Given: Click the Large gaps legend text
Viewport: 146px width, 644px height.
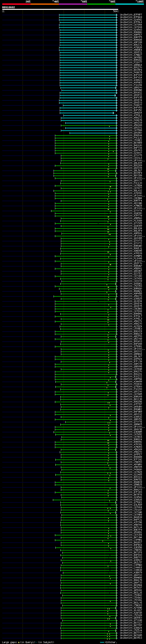Looking at the screenshot, I should point(28,642).
